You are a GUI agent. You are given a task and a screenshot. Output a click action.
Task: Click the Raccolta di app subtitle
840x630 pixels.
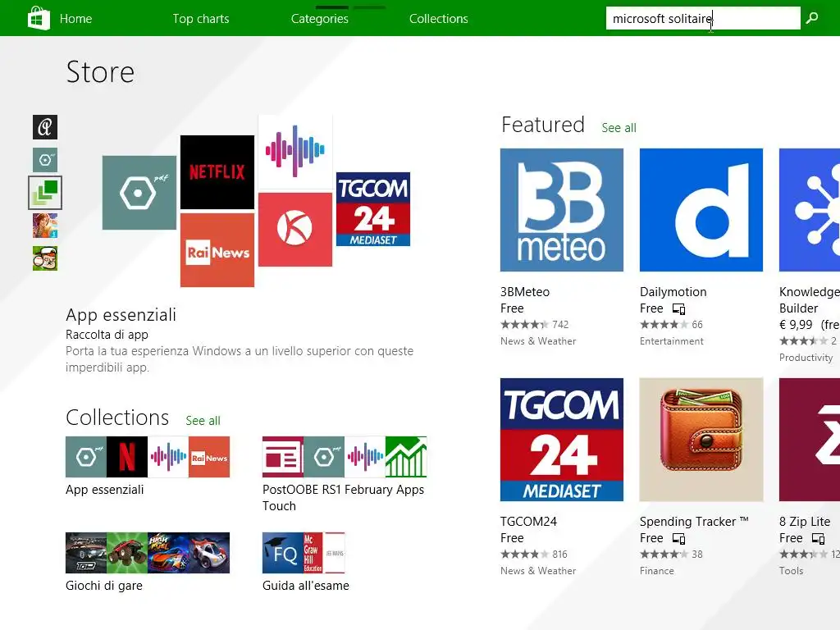(x=107, y=335)
